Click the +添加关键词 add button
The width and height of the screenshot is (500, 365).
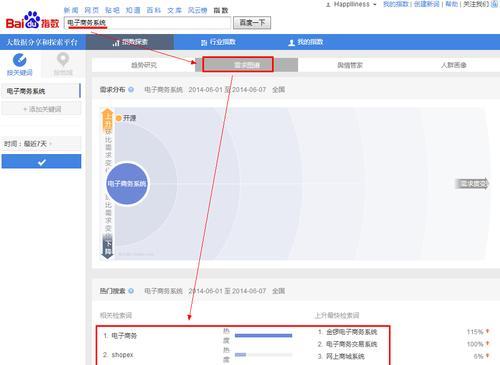[x=41, y=109]
